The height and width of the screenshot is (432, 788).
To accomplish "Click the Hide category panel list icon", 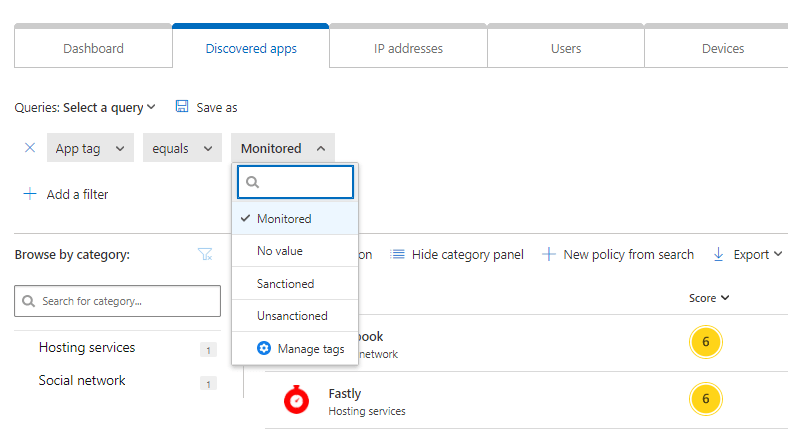I will point(397,255).
